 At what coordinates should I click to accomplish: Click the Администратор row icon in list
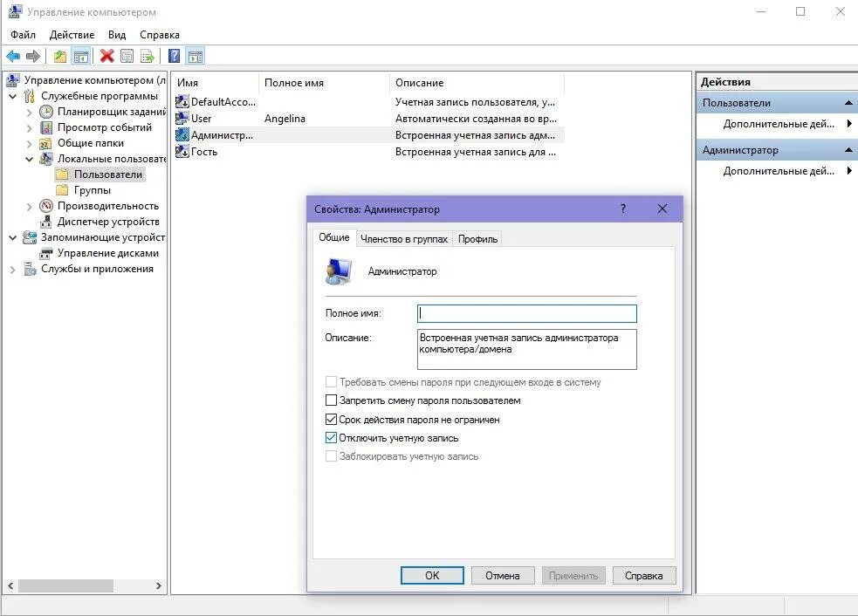[182, 134]
